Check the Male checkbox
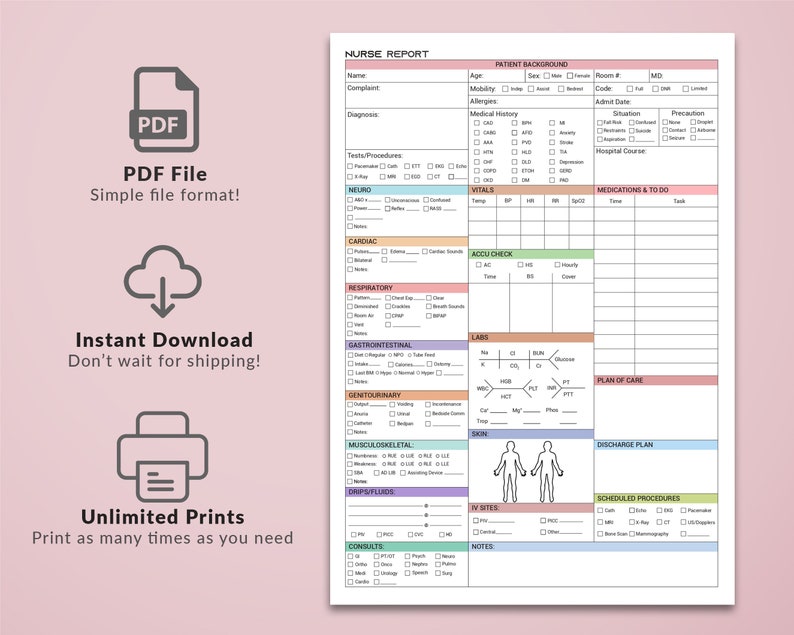The height and width of the screenshot is (635, 794). (546, 76)
